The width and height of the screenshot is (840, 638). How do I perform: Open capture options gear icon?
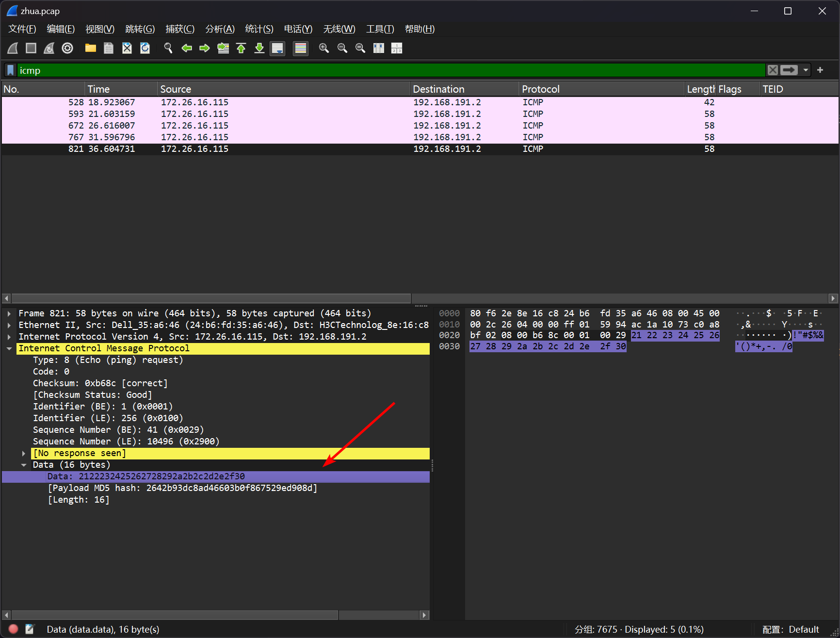coord(67,48)
